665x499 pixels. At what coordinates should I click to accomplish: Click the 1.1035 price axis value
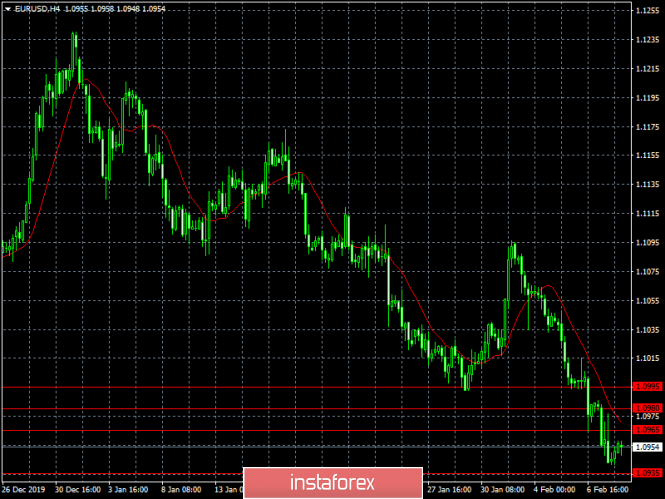[648, 329]
